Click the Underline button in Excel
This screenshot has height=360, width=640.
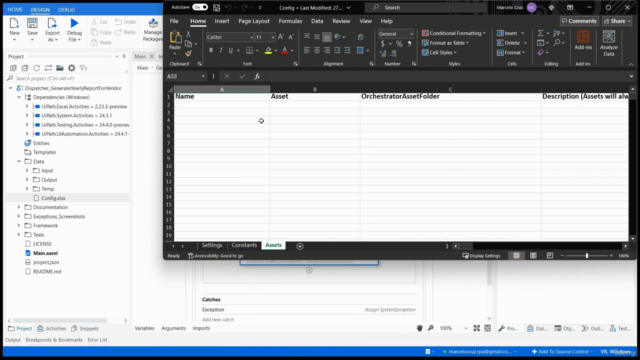pos(231,50)
